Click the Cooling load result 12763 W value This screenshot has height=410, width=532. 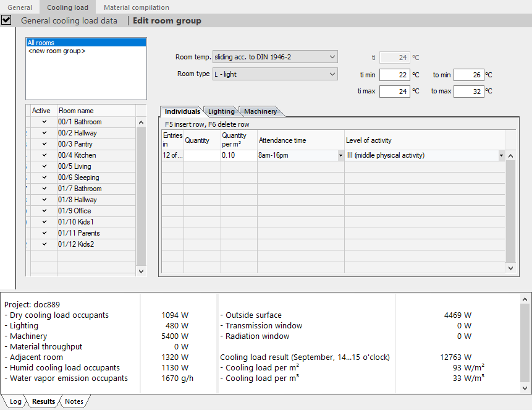click(455, 357)
